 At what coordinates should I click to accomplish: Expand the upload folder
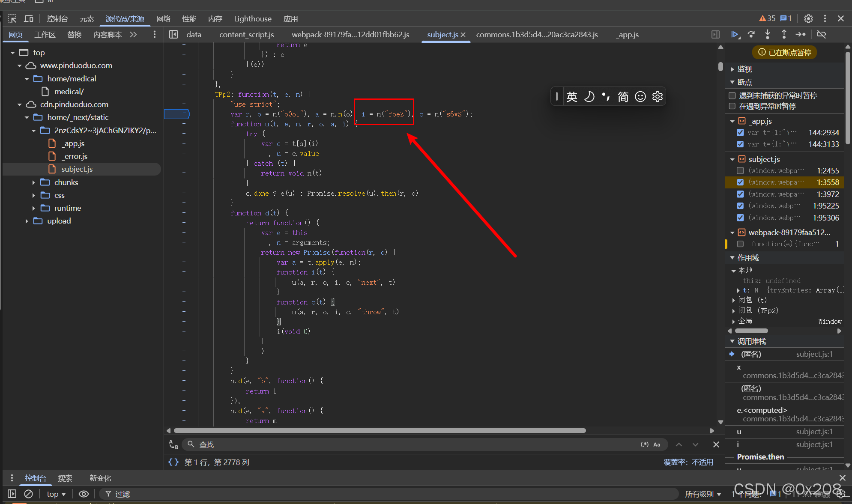pyautogui.click(x=27, y=221)
